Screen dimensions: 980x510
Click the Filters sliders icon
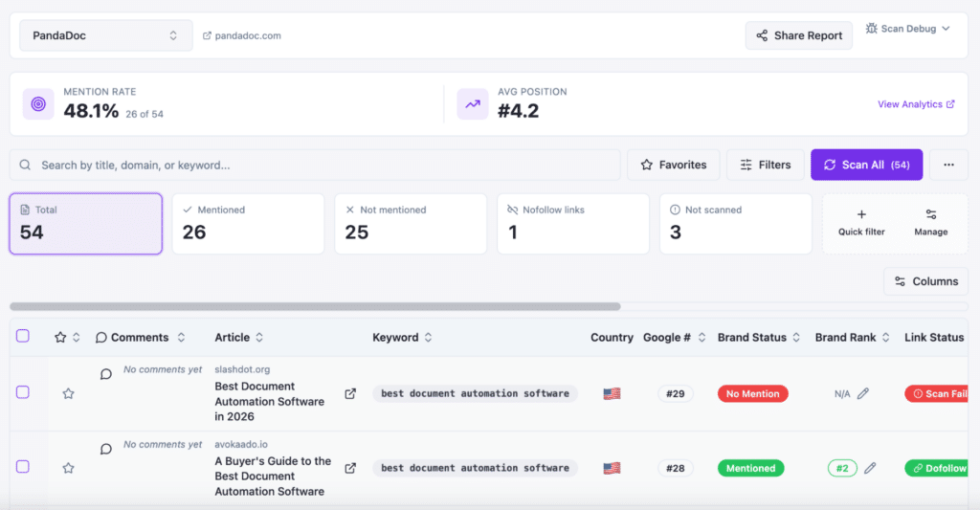click(x=746, y=165)
